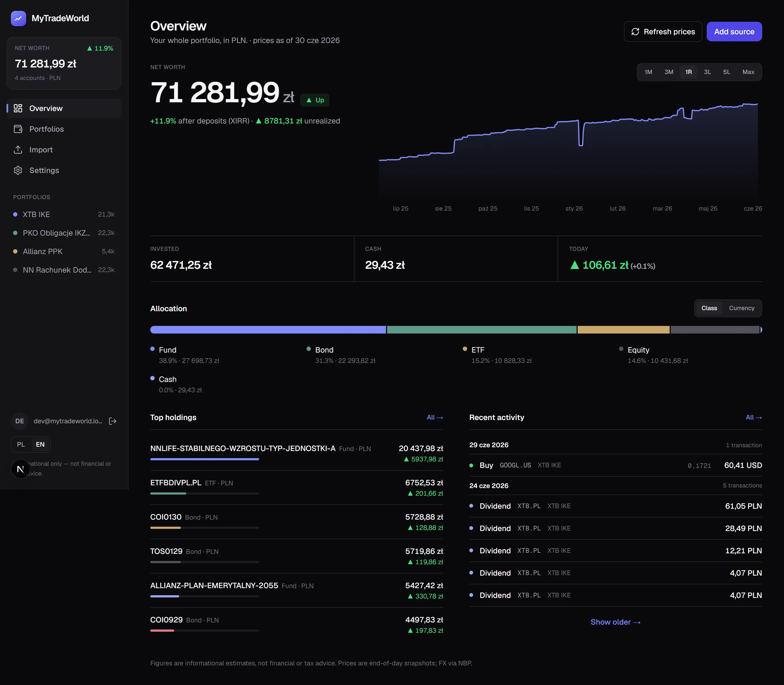Screen dimensions: 784x685
Task: Click the ALLIANZ-PLAN-EMERYTALNY-2055 holding
Action: [297, 590]
